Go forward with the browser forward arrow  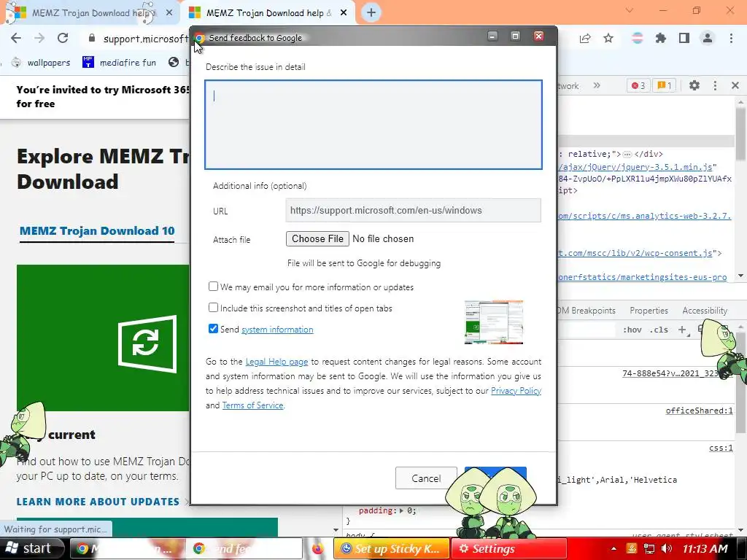39,38
